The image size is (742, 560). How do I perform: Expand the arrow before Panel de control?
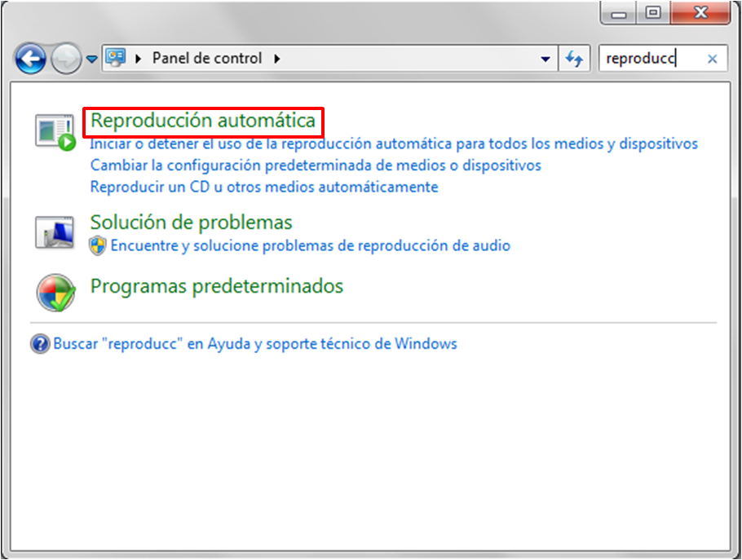[x=138, y=59]
